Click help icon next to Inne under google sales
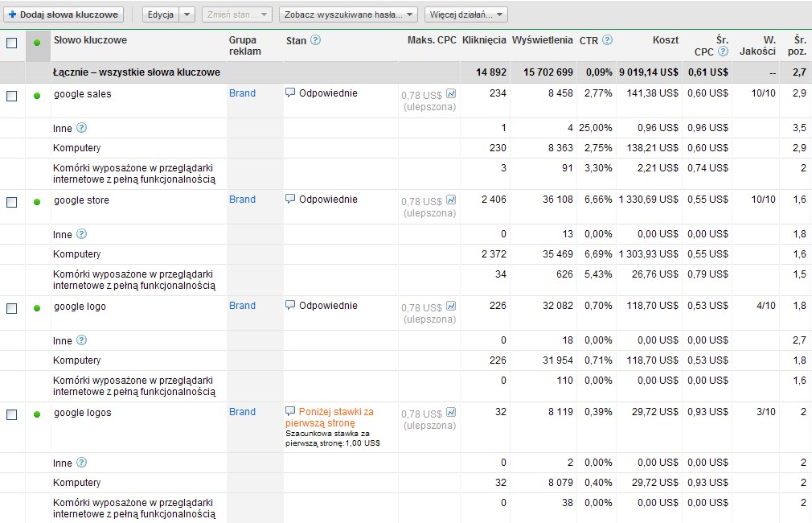This screenshot has height=523, width=812. pyautogui.click(x=81, y=127)
